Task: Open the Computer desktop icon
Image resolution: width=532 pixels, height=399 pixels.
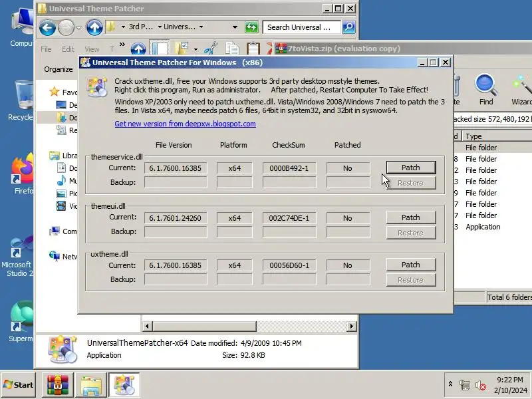Action: point(22,28)
